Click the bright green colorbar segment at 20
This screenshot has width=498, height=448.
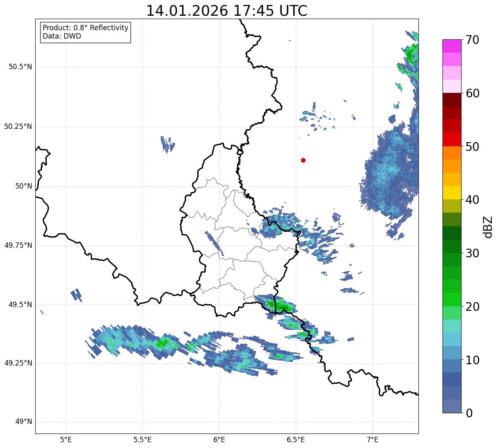452,299
